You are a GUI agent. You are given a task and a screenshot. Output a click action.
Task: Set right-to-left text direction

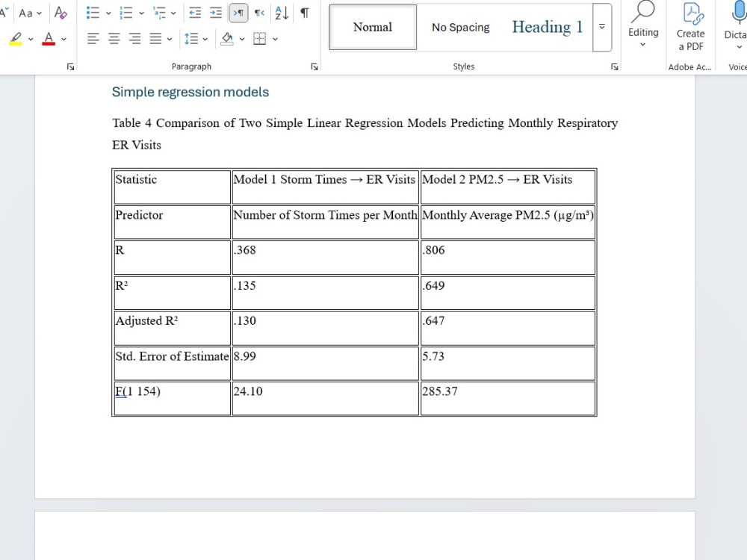tap(259, 13)
